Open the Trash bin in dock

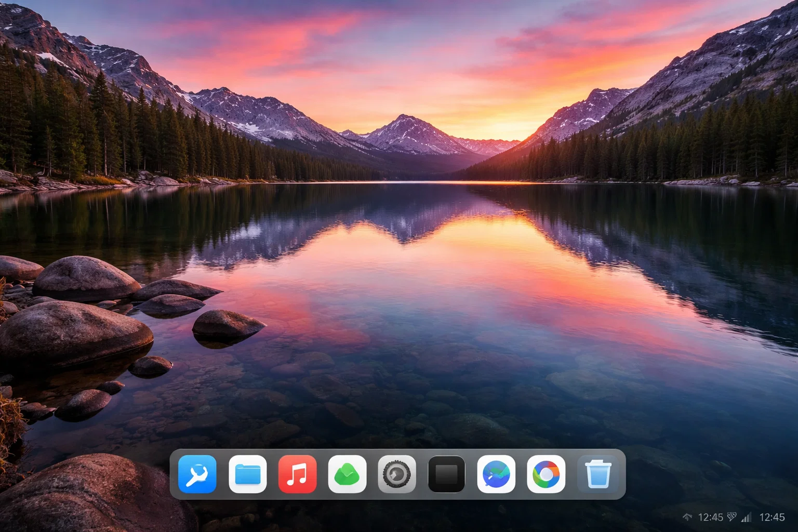597,474
